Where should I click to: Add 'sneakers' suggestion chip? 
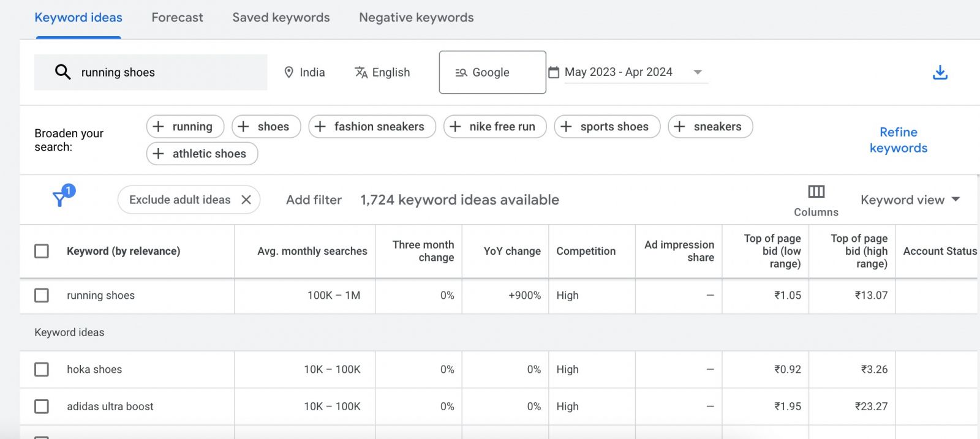pos(710,127)
